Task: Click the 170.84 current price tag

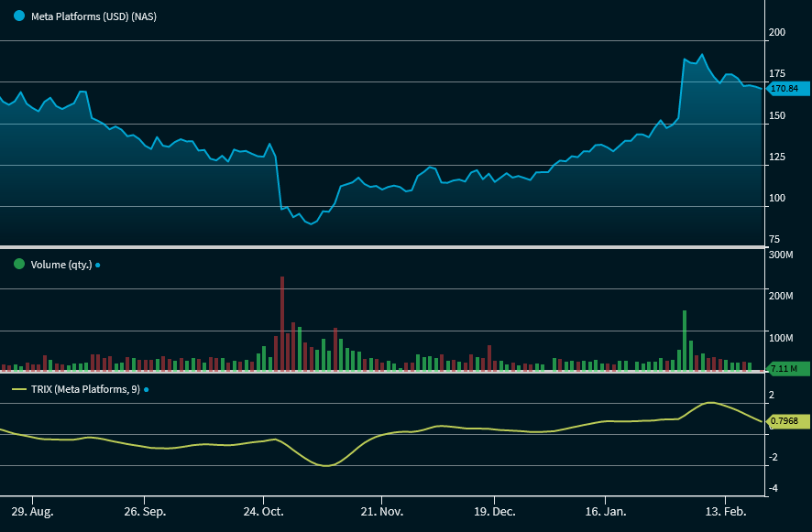Action: click(x=784, y=89)
